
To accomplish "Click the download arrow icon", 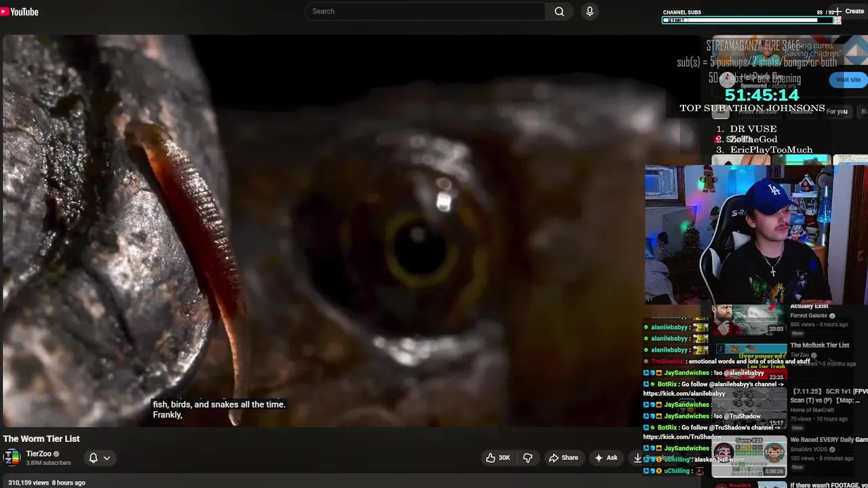I will click(x=637, y=458).
